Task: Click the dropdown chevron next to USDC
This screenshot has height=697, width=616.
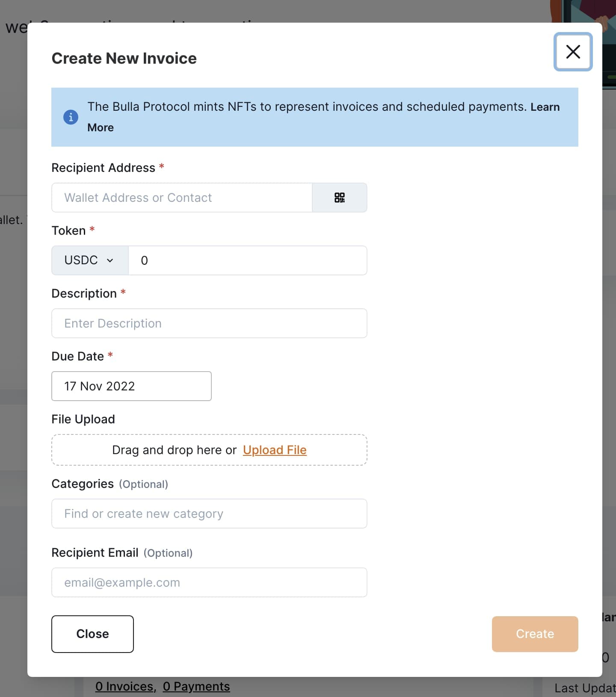Action: [x=110, y=260]
